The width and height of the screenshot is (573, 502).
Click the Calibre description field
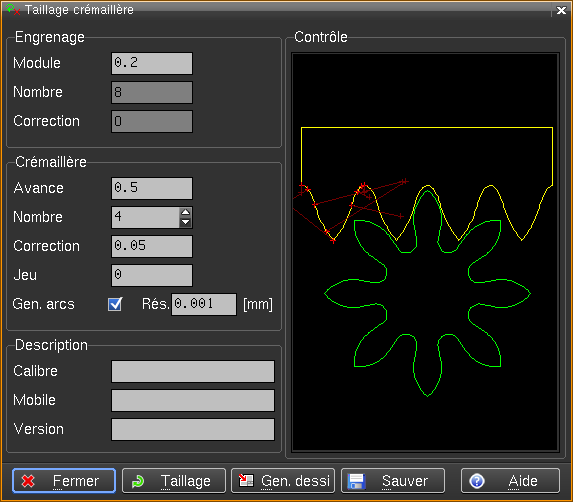[193, 371]
